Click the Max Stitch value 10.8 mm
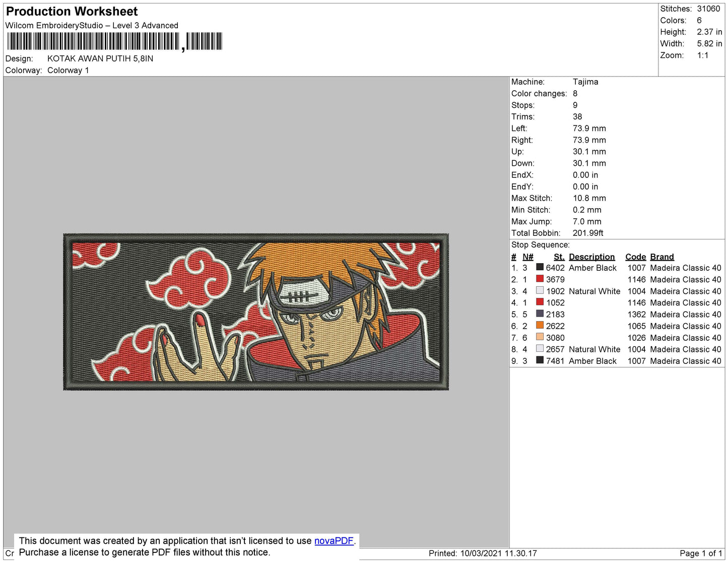Image resolution: width=728 pixels, height=563 pixels. 589,198
